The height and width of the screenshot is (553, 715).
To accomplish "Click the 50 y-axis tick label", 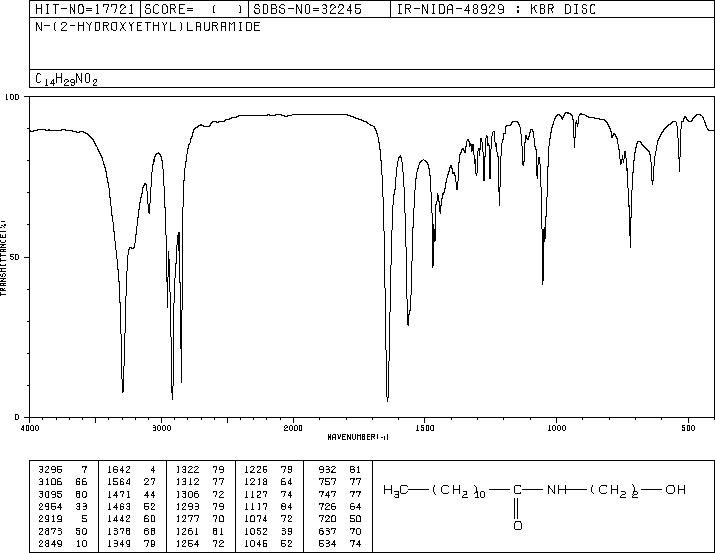I will tap(15, 258).
